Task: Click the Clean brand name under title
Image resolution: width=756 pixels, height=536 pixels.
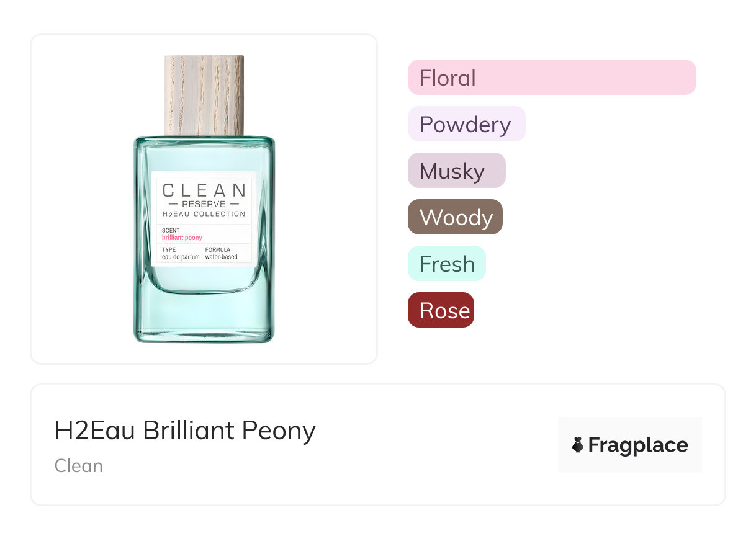Action: 79,466
